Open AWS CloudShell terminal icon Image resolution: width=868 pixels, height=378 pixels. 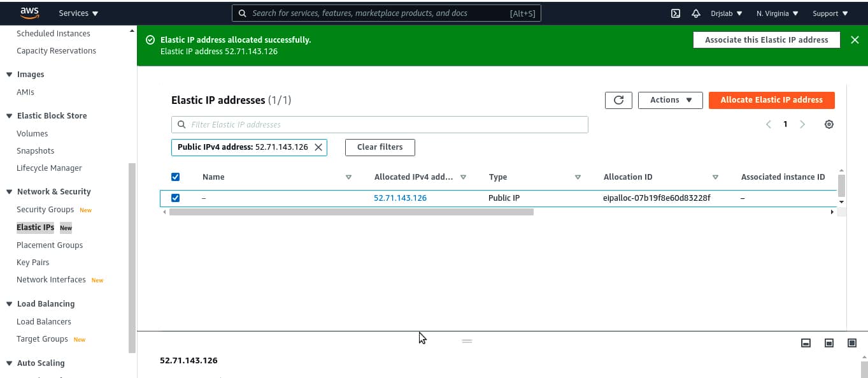click(x=676, y=13)
